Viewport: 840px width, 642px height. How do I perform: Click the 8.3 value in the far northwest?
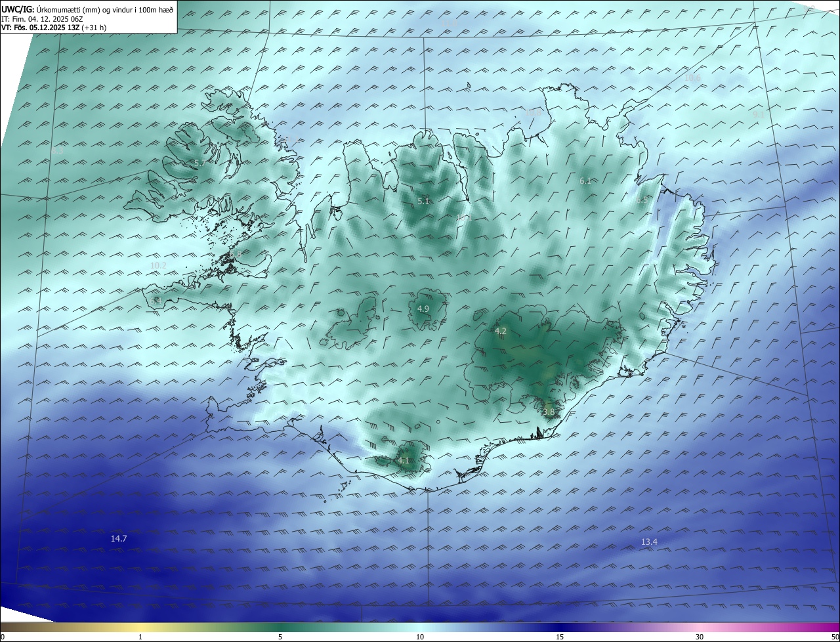click(x=57, y=150)
